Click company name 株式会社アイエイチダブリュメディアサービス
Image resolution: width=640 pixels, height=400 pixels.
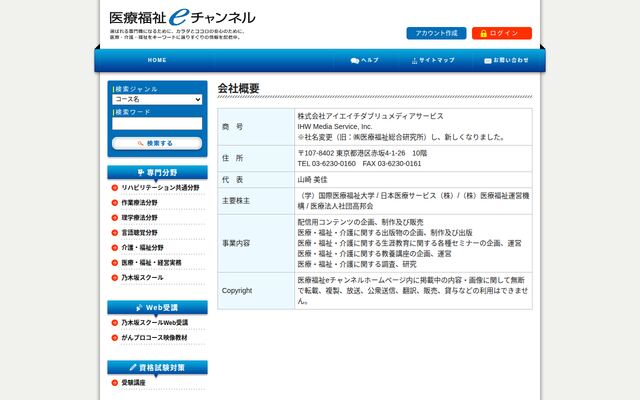(x=370, y=116)
